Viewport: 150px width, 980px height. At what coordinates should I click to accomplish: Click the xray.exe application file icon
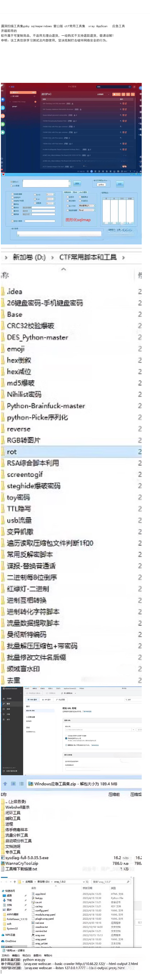click(x=33, y=935)
